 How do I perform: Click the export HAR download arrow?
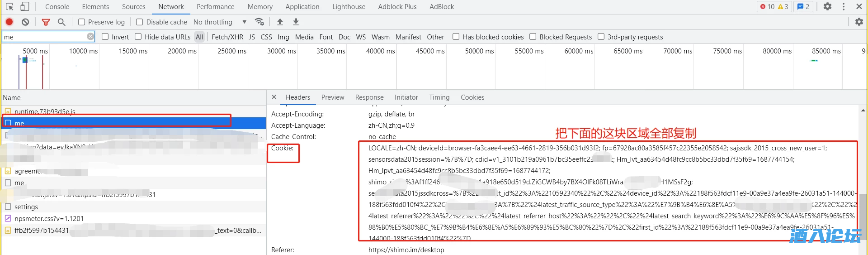click(x=296, y=22)
